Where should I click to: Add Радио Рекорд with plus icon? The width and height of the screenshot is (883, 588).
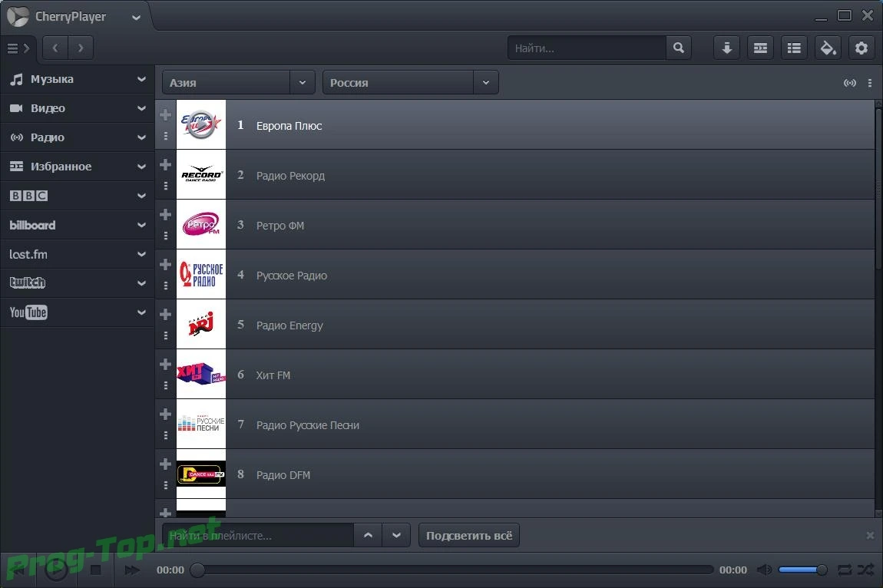click(165, 164)
